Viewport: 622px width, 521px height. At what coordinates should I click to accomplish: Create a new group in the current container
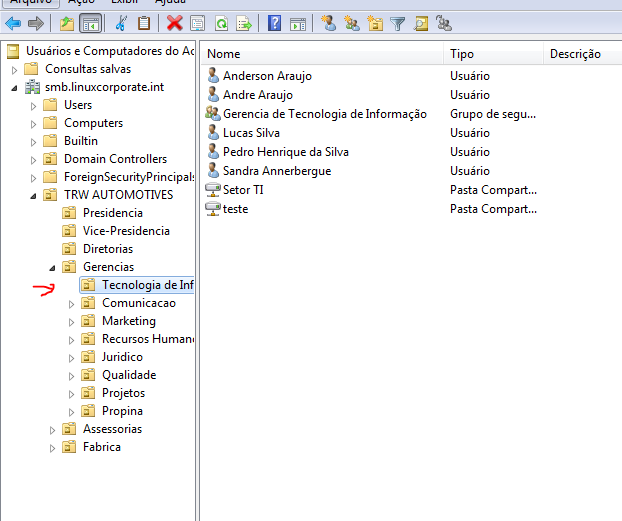[352, 23]
